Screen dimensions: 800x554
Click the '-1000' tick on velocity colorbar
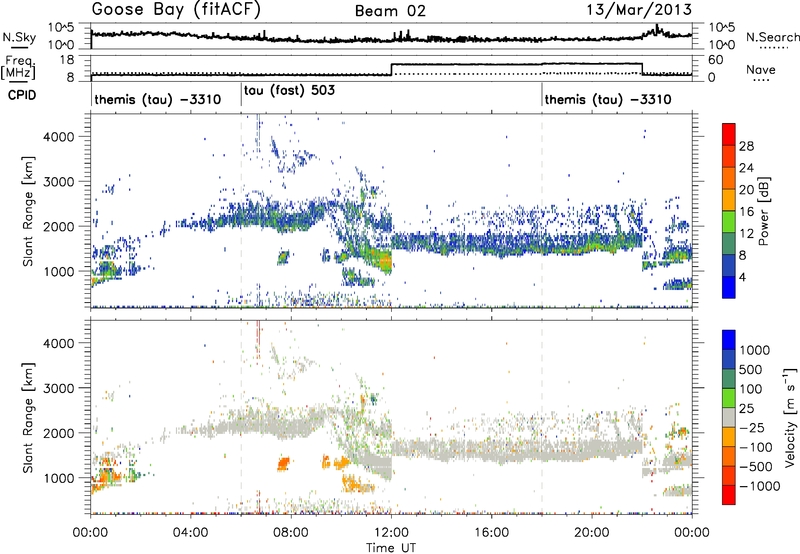click(759, 486)
